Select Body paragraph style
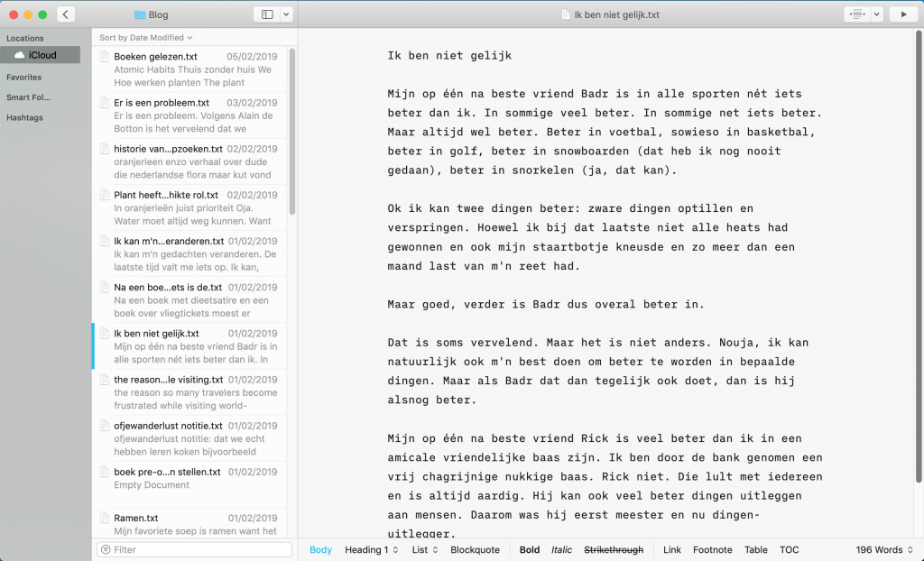The image size is (924, 561). click(x=320, y=549)
